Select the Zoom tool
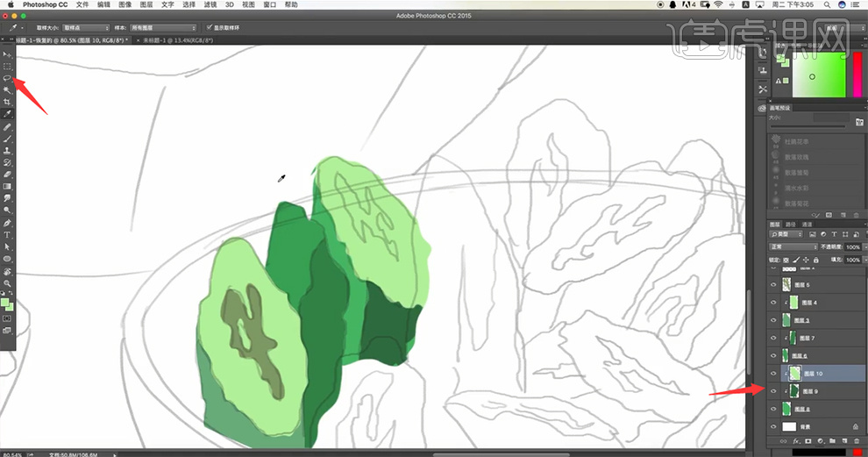The width and height of the screenshot is (868, 457). coord(7,283)
